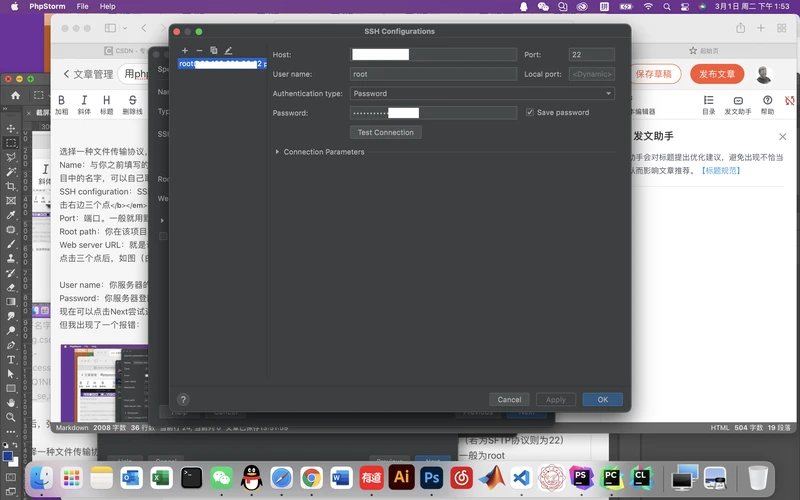Select the Eyedropper tool in Photoshop

click(x=11, y=215)
